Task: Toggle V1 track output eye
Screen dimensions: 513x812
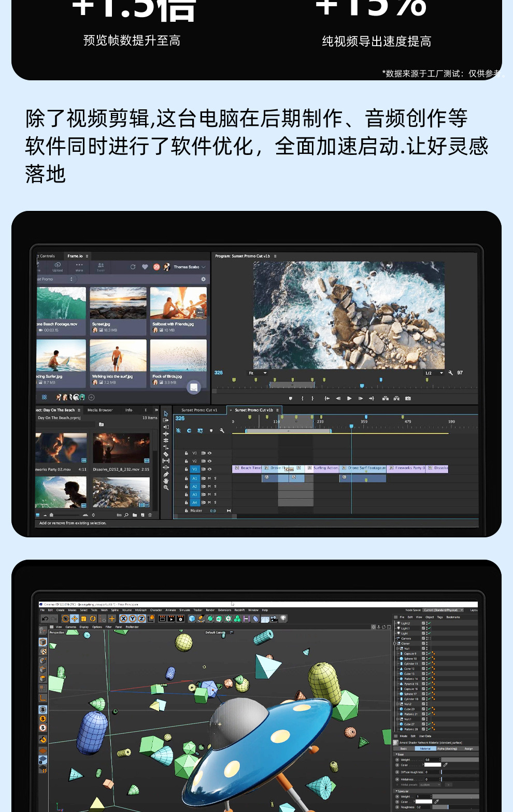Action: click(x=209, y=469)
